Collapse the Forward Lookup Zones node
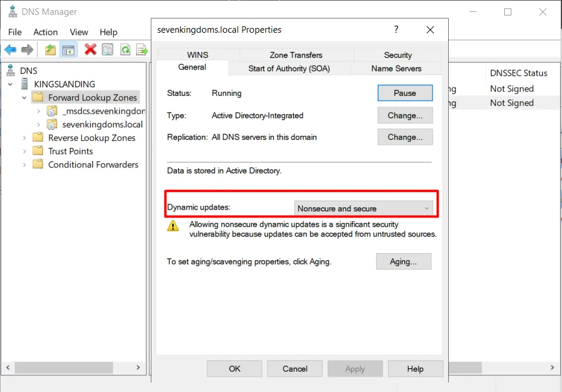Screen dimensions: 562x392 click(24, 98)
